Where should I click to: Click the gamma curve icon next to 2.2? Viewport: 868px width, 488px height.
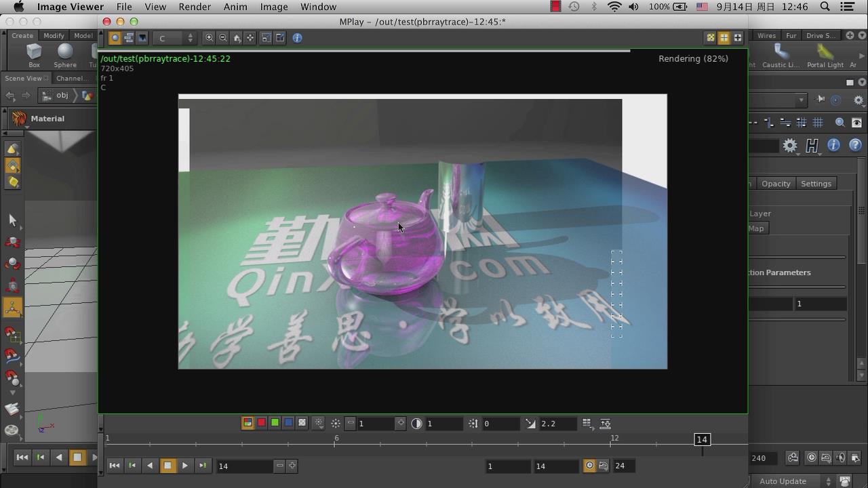tap(530, 423)
